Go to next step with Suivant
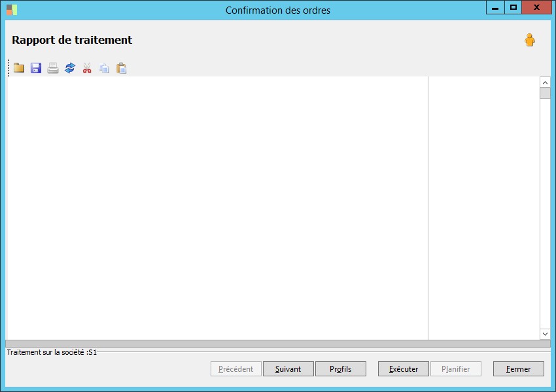The image size is (556, 392). (x=288, y=369)
